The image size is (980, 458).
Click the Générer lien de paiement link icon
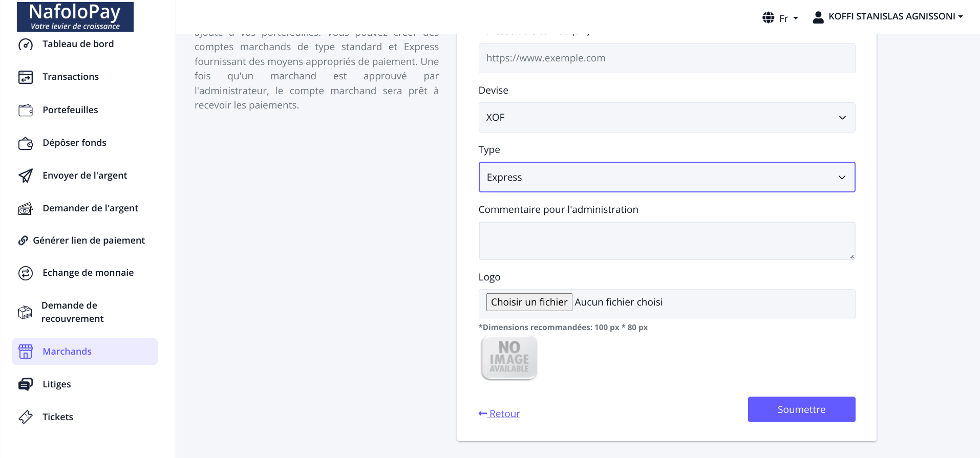coord(23,241)
